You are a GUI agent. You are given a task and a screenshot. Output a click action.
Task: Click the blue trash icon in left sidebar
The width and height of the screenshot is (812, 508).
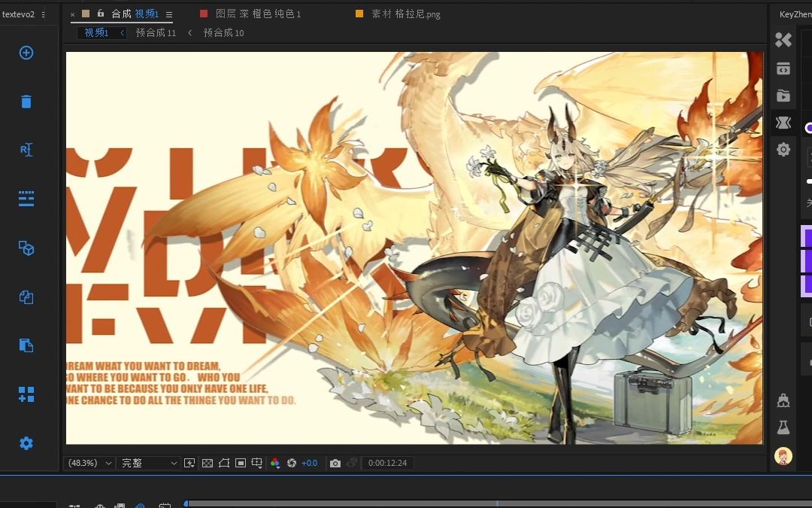(26, 101)
